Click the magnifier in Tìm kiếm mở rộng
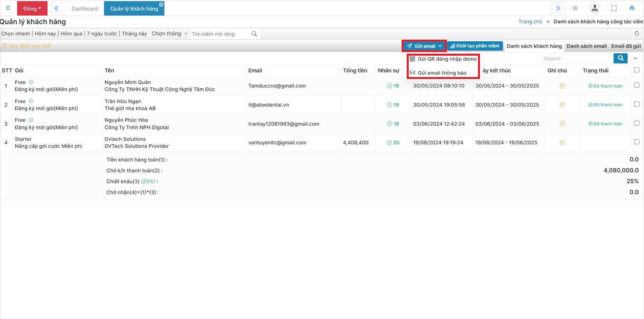Viewport: 644px width, 319px height. point(254,34)
